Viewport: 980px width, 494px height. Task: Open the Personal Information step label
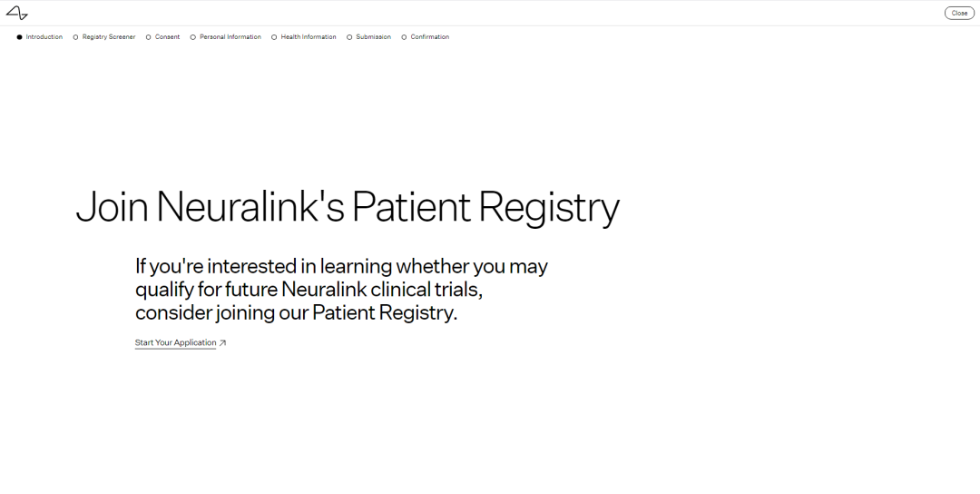(x=230, y=37)
